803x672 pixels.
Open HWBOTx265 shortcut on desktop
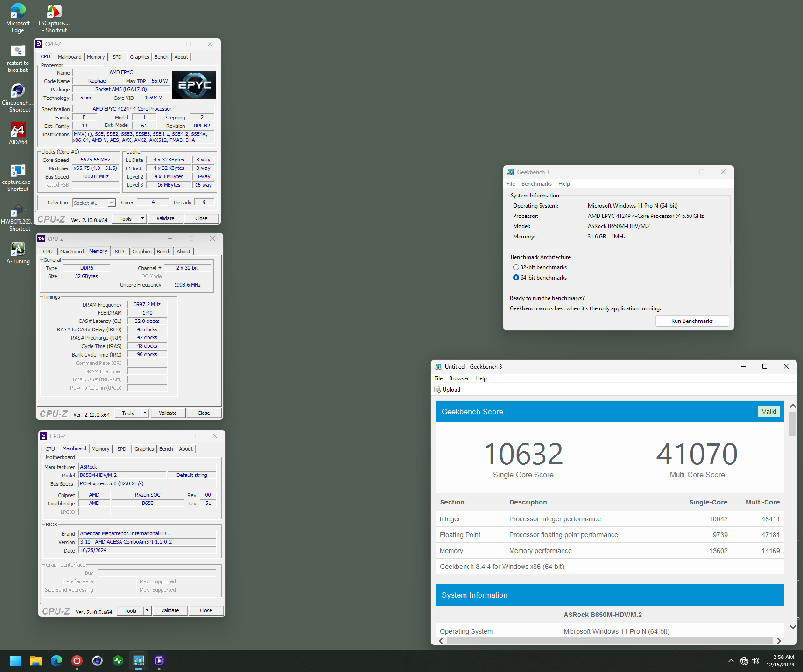[18, 217]
